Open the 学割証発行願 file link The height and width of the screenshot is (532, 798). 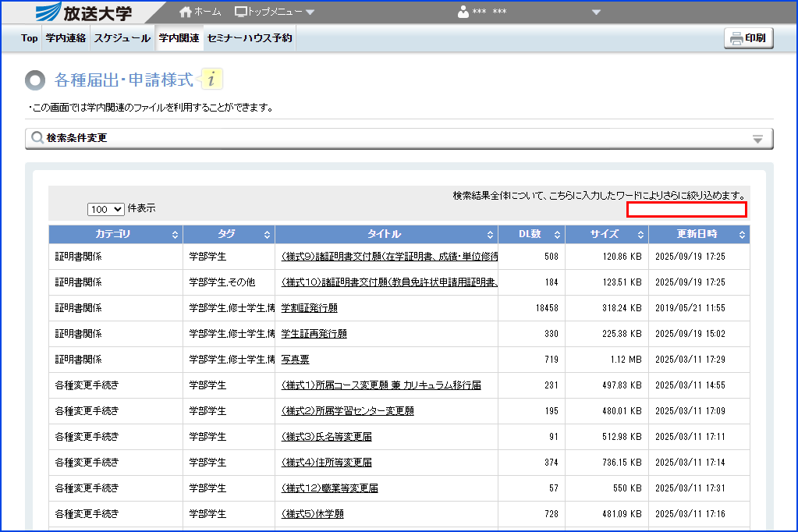309,308
